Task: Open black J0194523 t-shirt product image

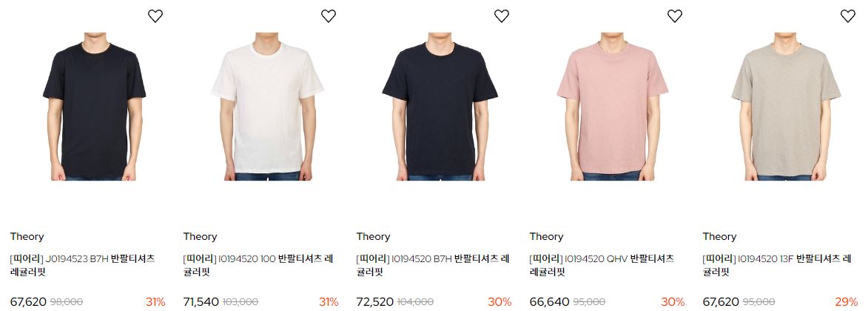Action: 94,107
